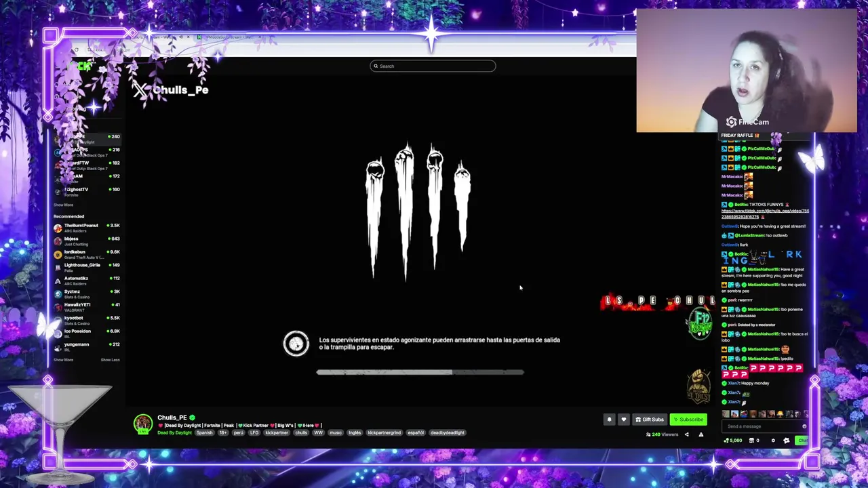Viewport: 868px width, 488px height.
Task: Open Ice Poseidon IRL channel
Action: coord(87,333)
